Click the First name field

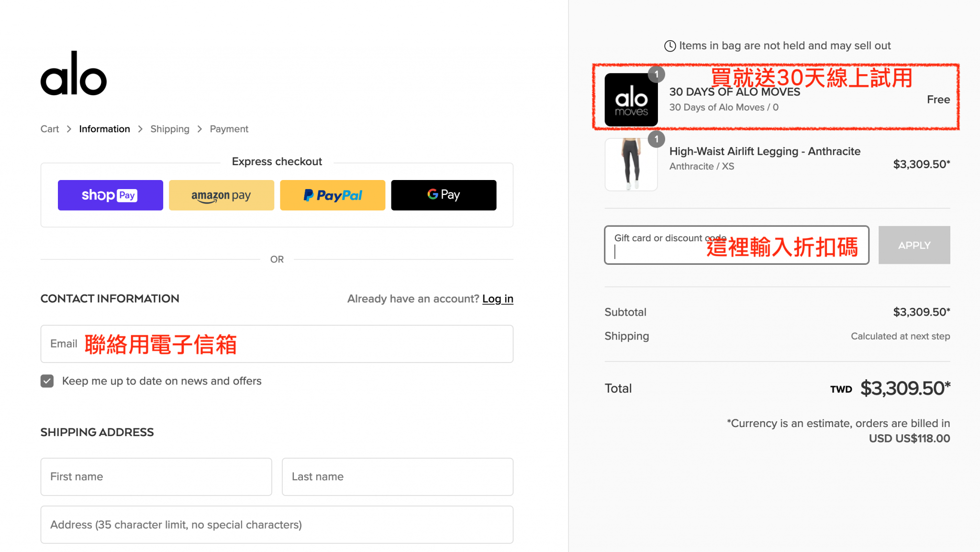pyautogui.click(x=156, y=476)
